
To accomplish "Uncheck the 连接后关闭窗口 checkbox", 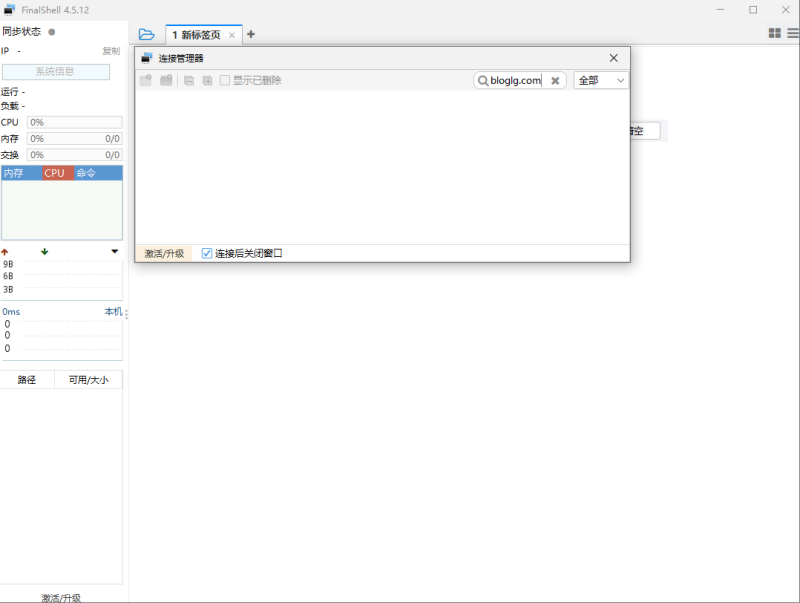I will [x=206, y=252].
